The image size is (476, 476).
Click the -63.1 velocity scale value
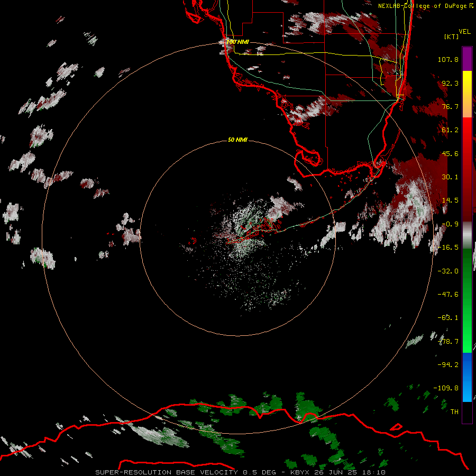point(448,318)
